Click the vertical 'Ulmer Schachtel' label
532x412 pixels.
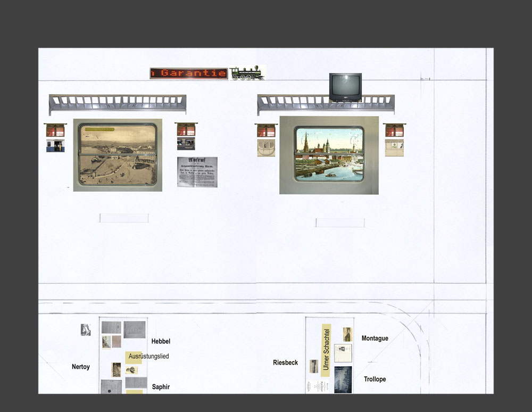(326, 349)
